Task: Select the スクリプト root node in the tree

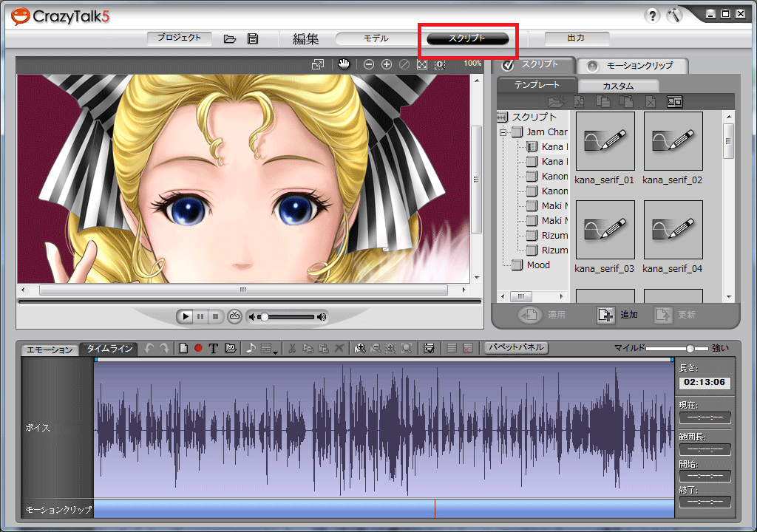Action: (534, 117)
